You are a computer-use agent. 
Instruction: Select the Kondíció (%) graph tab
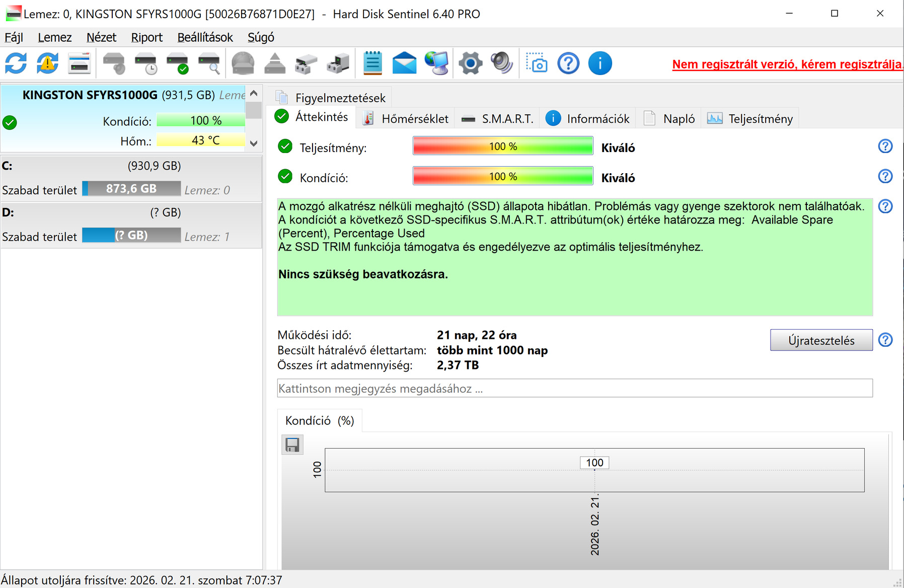320,421
